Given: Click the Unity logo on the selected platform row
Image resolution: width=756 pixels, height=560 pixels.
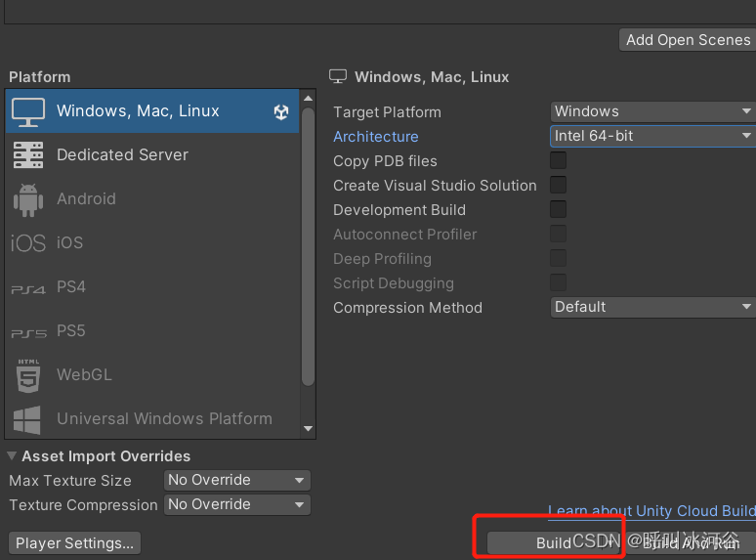Looking at the screenshot, I should [281, 112].
